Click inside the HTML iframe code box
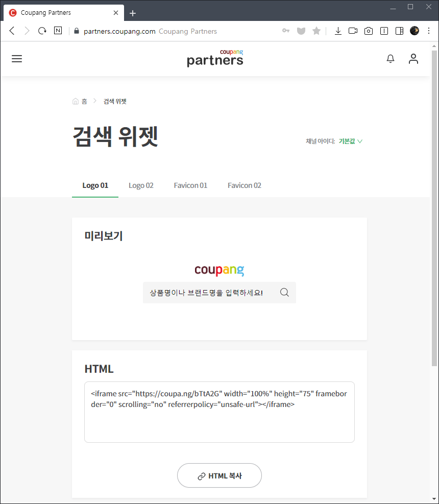This screenshot has height=504, width=439. (219, 412)
